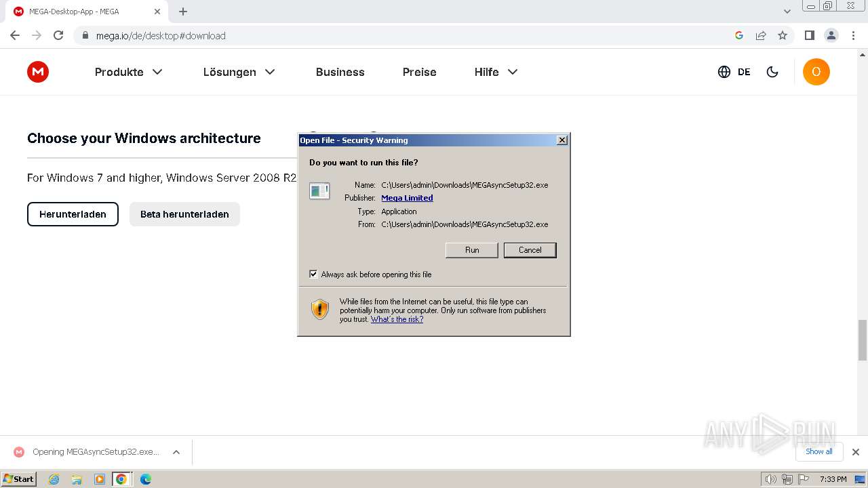Click the clock showing 7:33 PM
The height and width of the screenshot is (488, 868).
click(833, 479)
